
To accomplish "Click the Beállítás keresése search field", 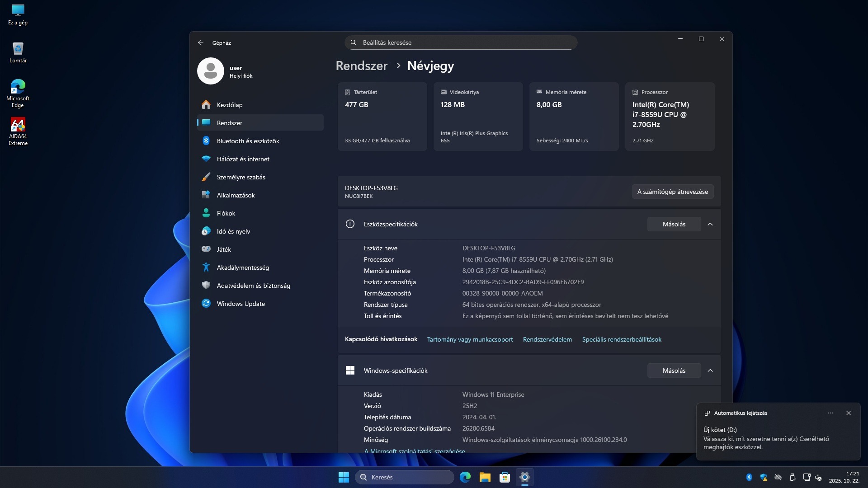I will 461,42.
